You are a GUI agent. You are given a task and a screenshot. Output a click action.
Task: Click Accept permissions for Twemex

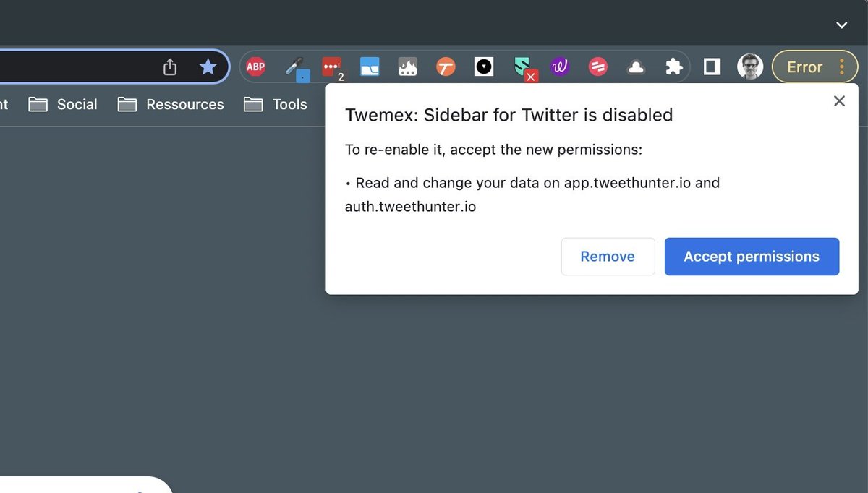pos(752,257)
